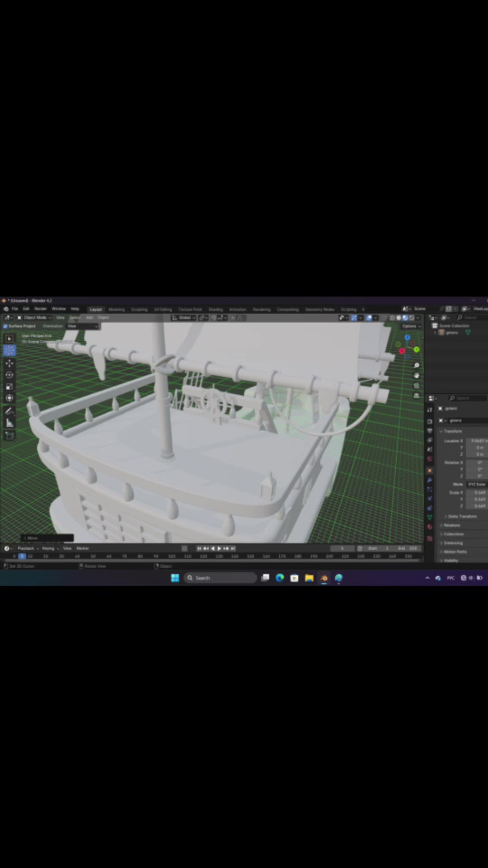Open the Render menu
Screen dimensions: 488x868
(x=41, y=309)
